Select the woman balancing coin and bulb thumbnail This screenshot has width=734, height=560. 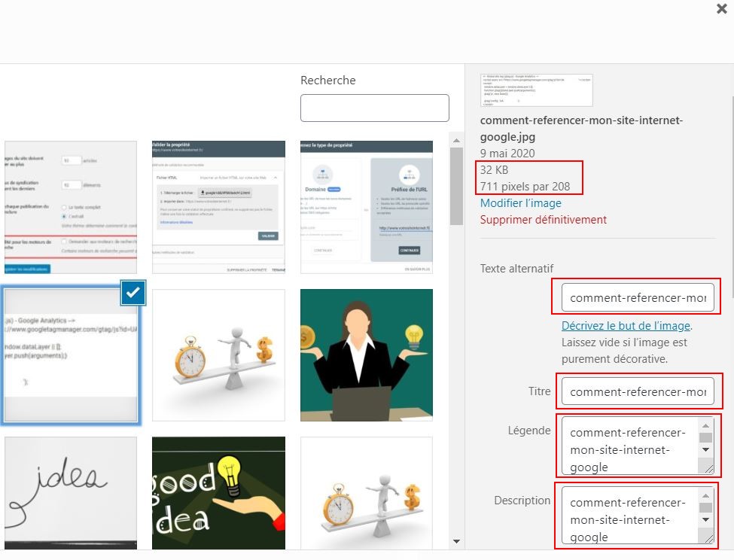pos(367,355)
